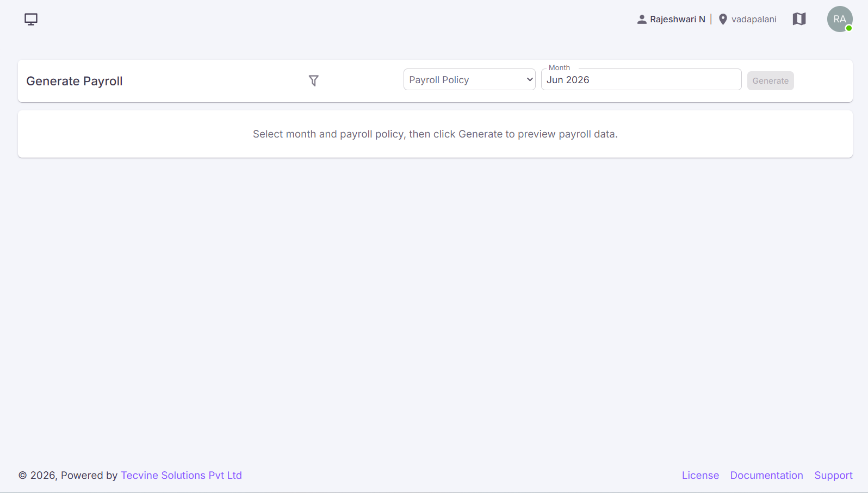Click the green online status dot
This screenshot has height=493, width=868.
(848, 28)
